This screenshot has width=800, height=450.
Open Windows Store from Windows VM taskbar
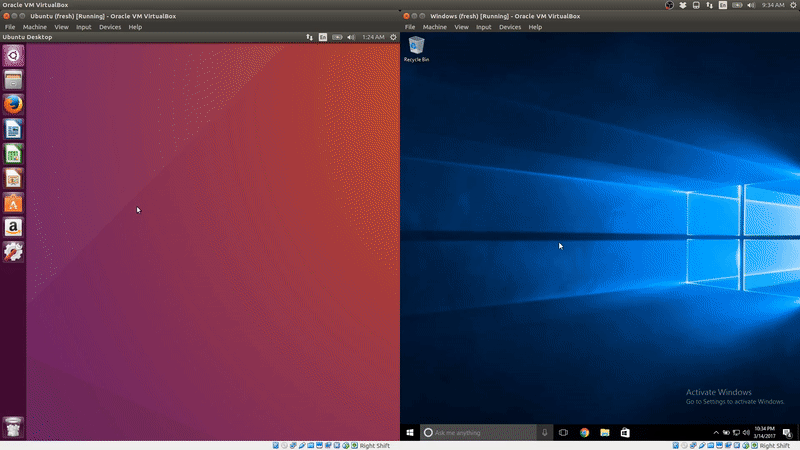(625, 433)
